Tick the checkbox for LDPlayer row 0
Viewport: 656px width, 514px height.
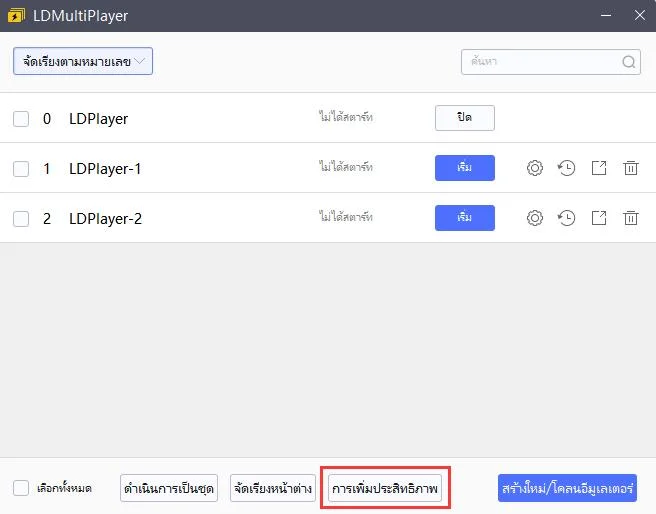[21, 119]
